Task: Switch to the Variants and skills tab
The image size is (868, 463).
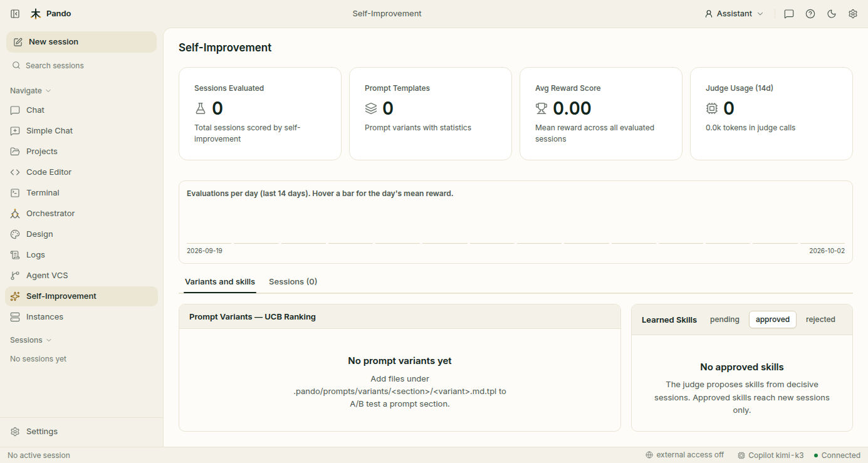Action: click(220, 282)
